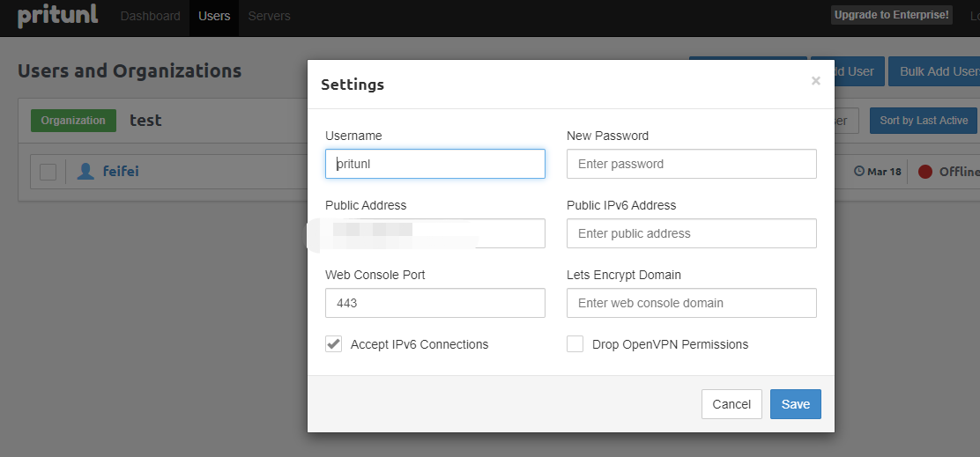
Task: Uncheck Accept IPv6 Connections
Action: 334,344
